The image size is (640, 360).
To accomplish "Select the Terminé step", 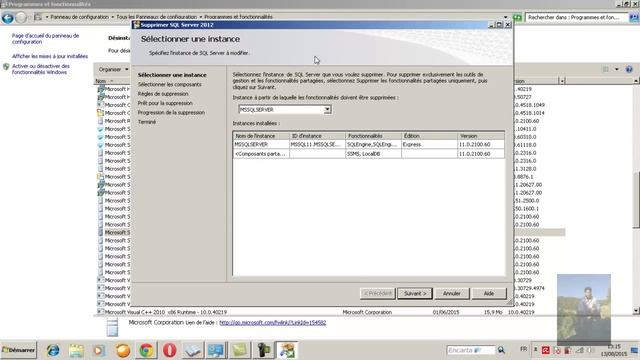I will [147, 122].
